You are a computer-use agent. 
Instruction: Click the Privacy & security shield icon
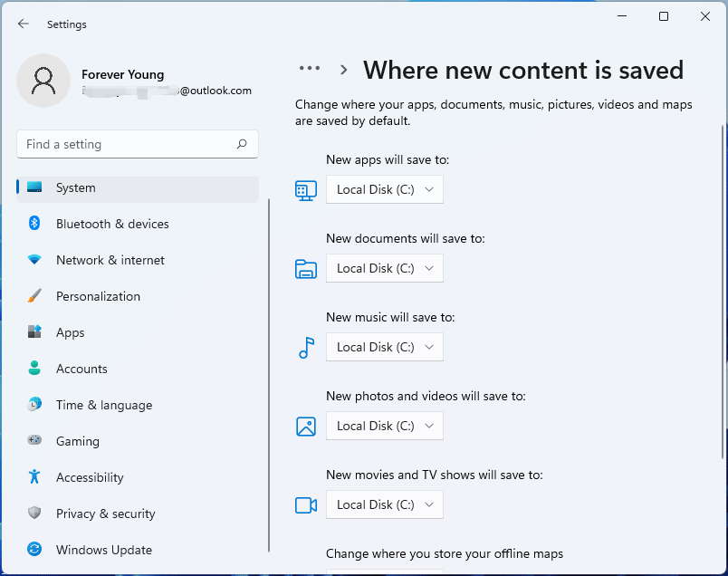point(34,514)
